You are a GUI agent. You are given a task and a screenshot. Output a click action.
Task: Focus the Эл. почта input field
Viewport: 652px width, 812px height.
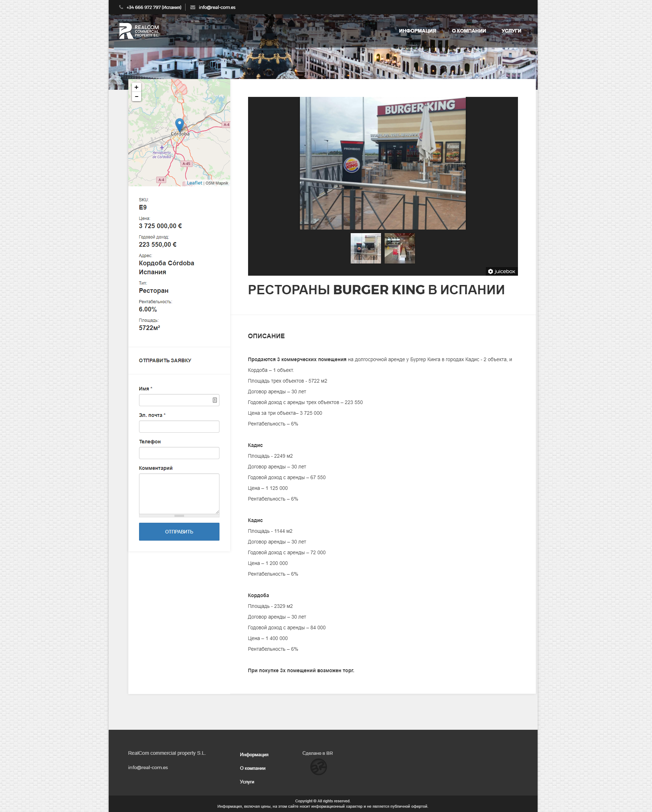click(x=179, y=426)
